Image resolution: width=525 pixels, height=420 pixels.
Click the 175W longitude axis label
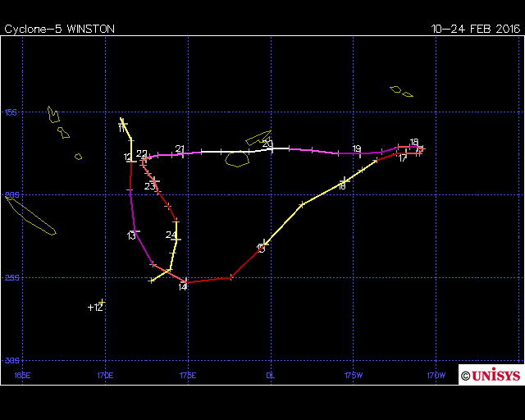(353, 376)
